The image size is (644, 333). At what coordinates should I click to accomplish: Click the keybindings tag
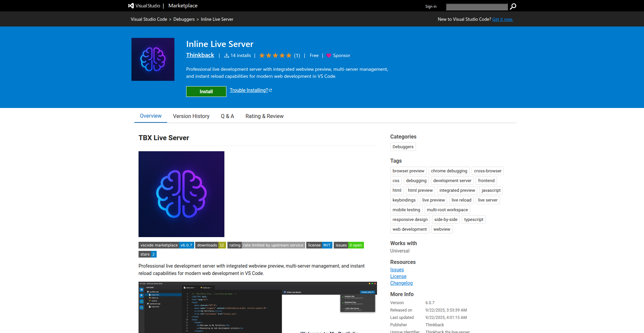(x=404, y=200)
